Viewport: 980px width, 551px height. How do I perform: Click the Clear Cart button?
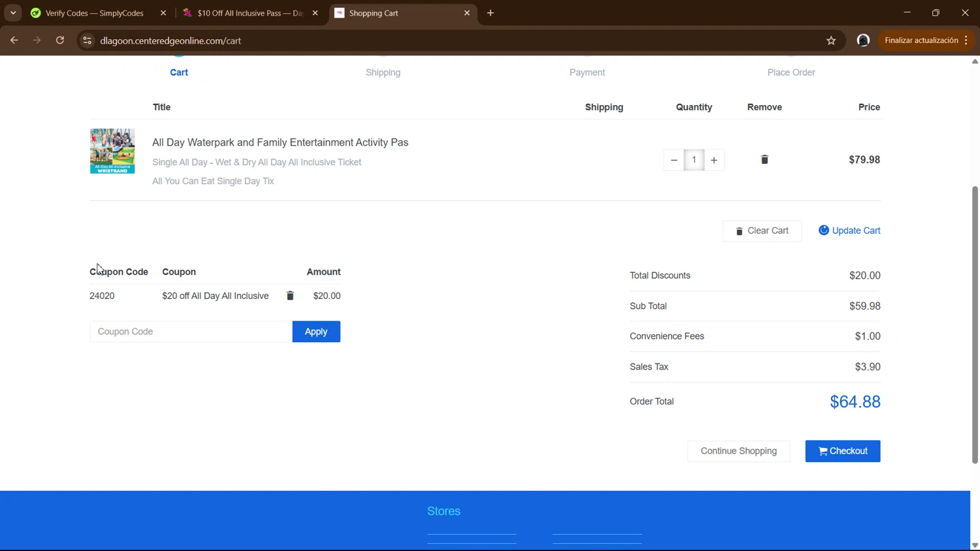762,231
